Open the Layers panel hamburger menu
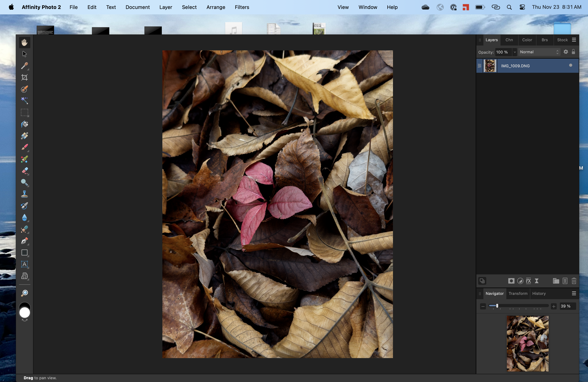The width and height of the screenshot is (588, 382). click(574, 40)
